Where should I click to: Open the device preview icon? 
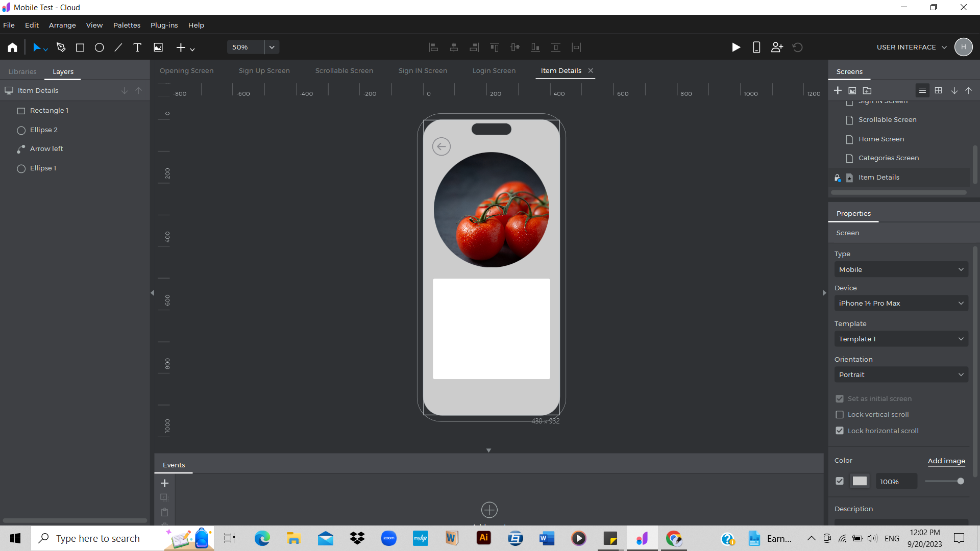point(756,47)
